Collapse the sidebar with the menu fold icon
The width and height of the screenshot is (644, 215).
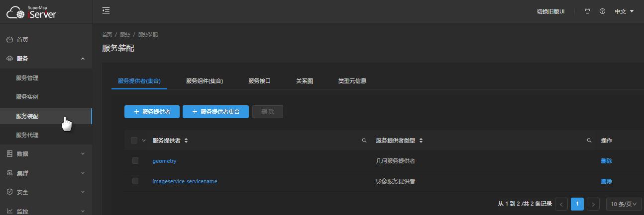coord(106,11)
